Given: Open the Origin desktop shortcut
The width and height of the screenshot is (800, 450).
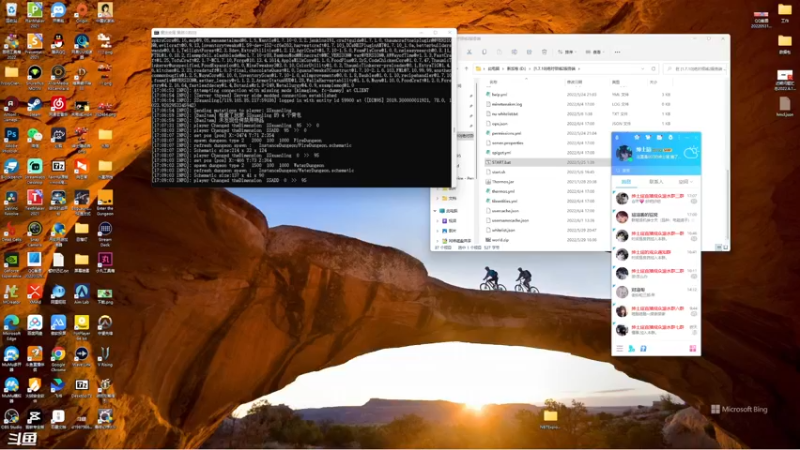Looking at the screenshot, I should coord(82,12).
